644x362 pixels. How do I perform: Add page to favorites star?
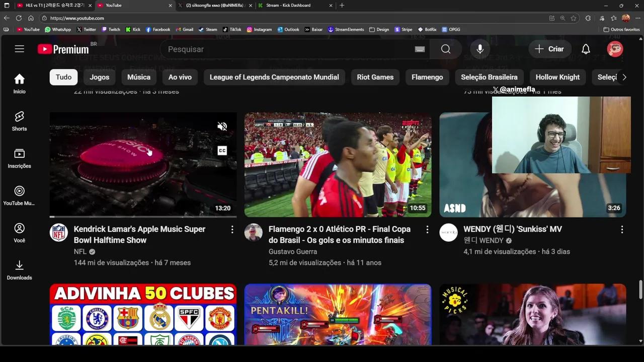(574, 18)
